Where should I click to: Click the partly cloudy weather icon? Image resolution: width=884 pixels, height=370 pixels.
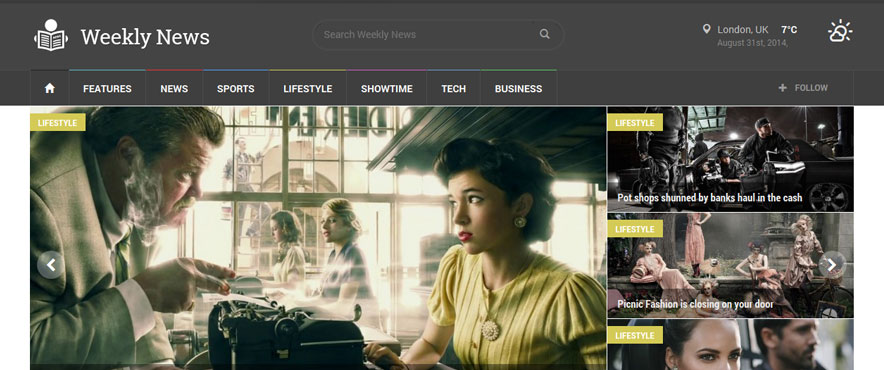point(839,31)
